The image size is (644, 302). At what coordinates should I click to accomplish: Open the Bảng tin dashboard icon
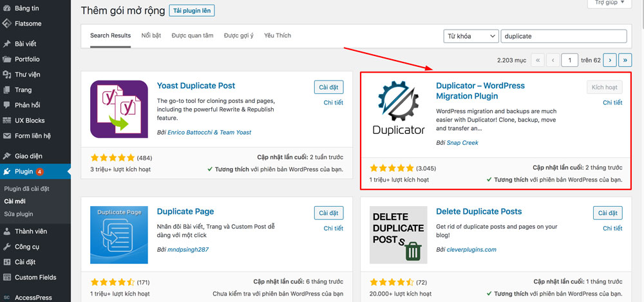(x=6, y=8)
